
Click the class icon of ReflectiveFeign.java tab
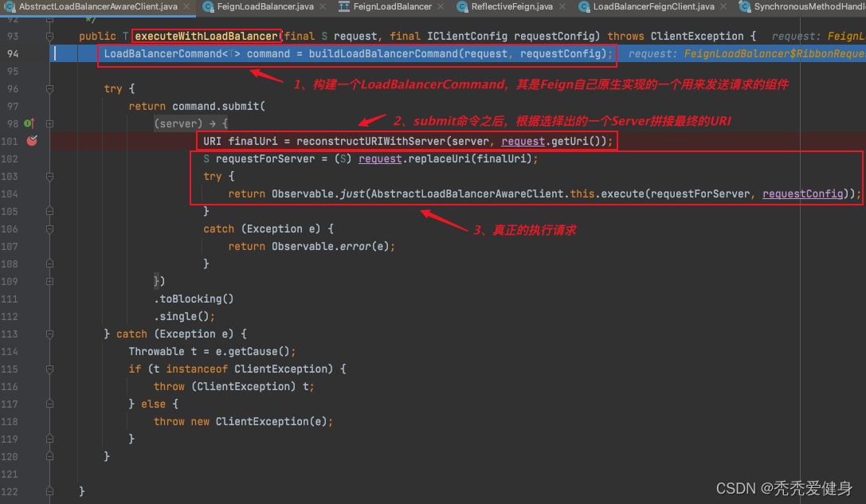point(462,6)
